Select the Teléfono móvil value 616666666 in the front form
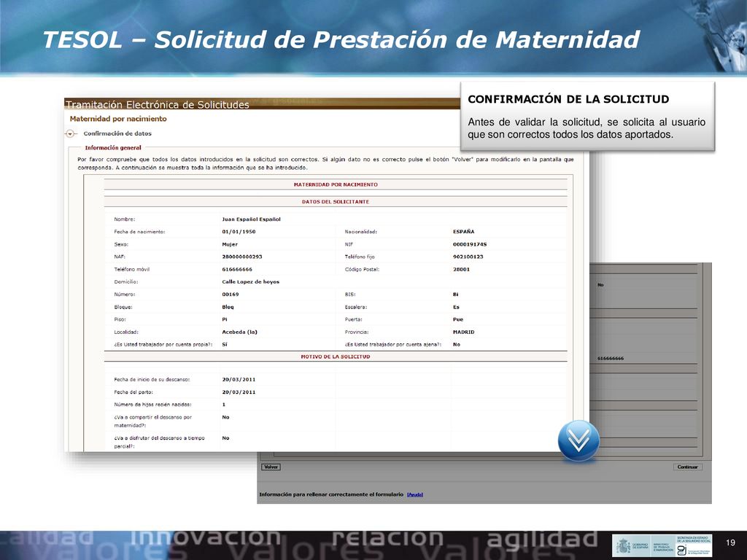Screen dimensions: 747x560 pos(237,270)
